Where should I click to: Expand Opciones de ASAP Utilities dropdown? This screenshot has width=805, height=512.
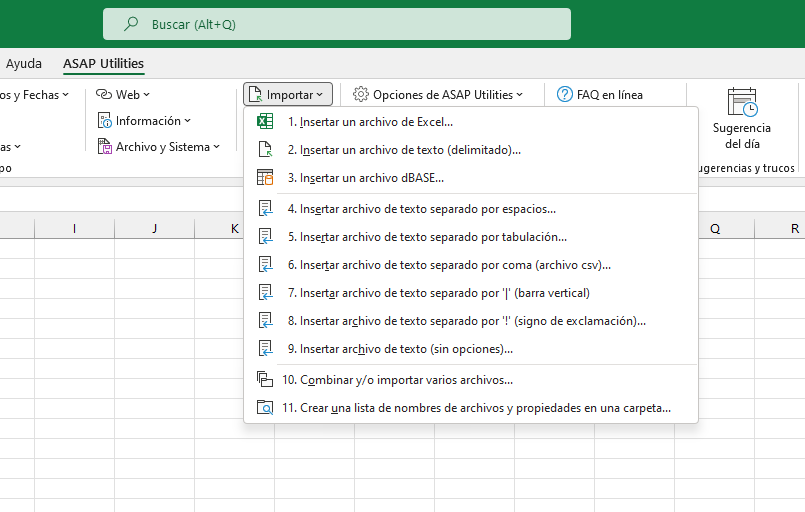click(x=437, y=94)
